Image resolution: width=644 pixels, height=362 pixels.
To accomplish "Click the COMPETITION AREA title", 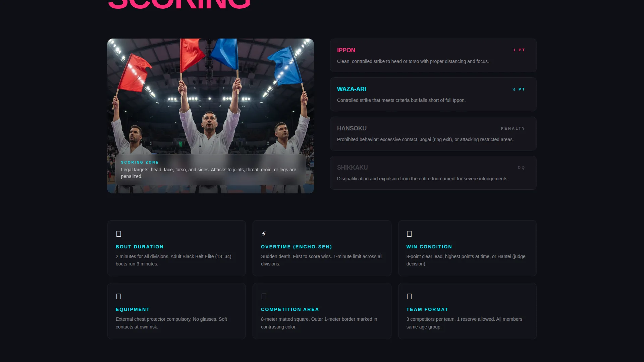I will (290, 309).
